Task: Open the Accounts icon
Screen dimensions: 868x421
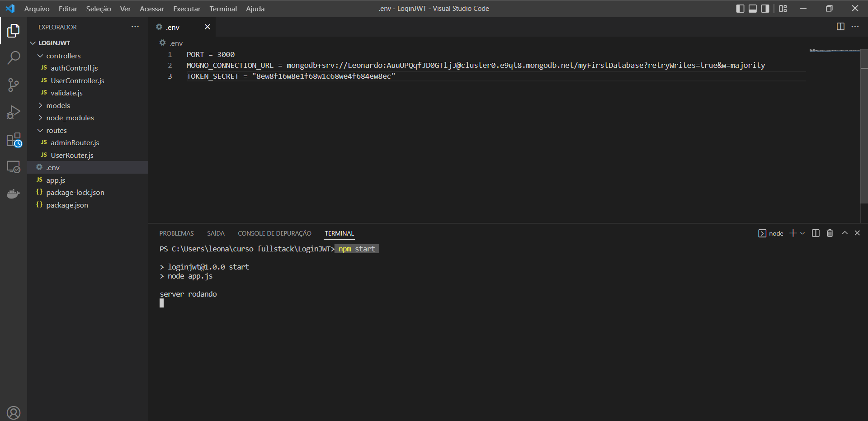Action: (14, 412)
